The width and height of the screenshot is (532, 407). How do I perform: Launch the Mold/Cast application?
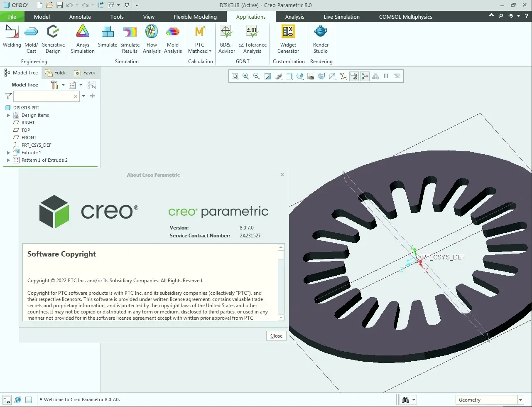[32, 39]
